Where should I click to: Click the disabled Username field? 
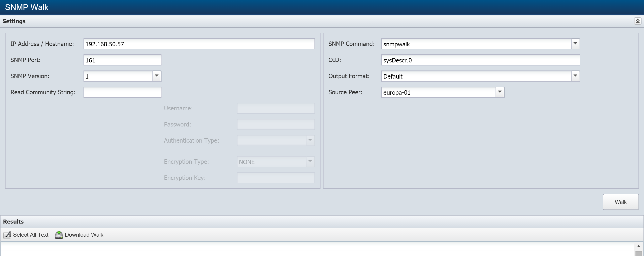pos(276,108)
